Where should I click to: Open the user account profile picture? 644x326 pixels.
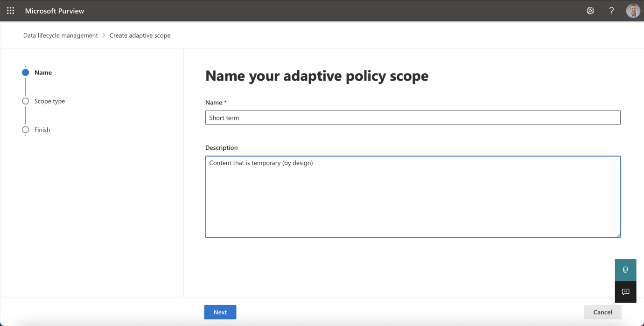click(633, 11)
